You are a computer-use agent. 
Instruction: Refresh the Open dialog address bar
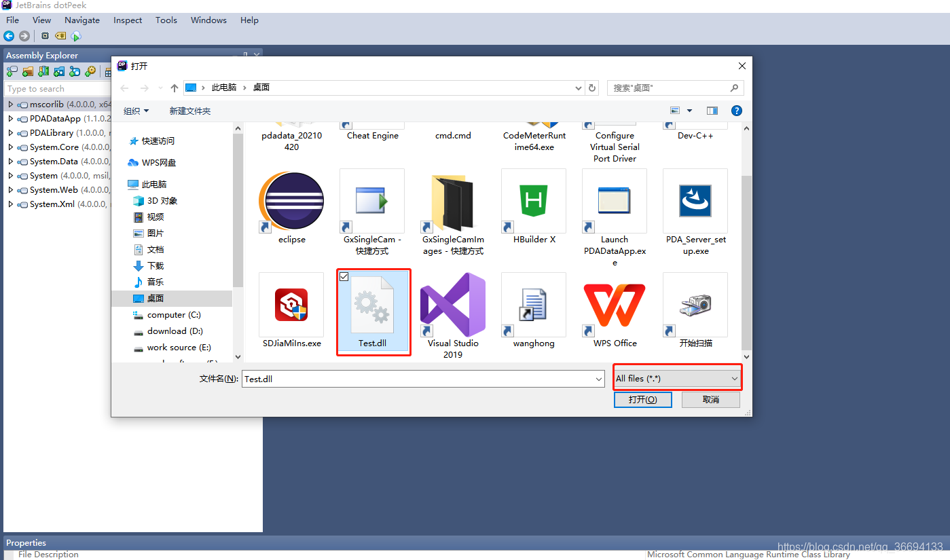point(592,88)
